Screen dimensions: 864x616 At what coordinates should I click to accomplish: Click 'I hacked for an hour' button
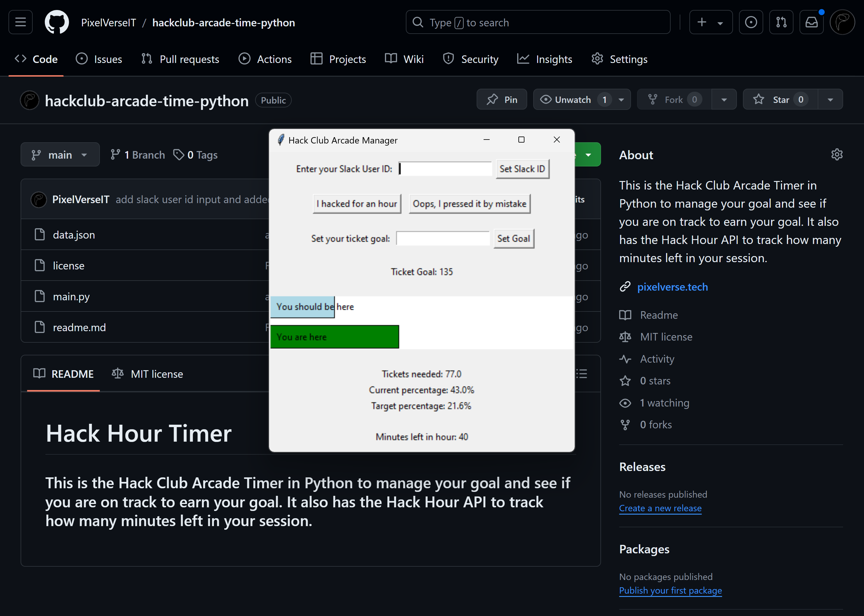(x=357, y=204)
